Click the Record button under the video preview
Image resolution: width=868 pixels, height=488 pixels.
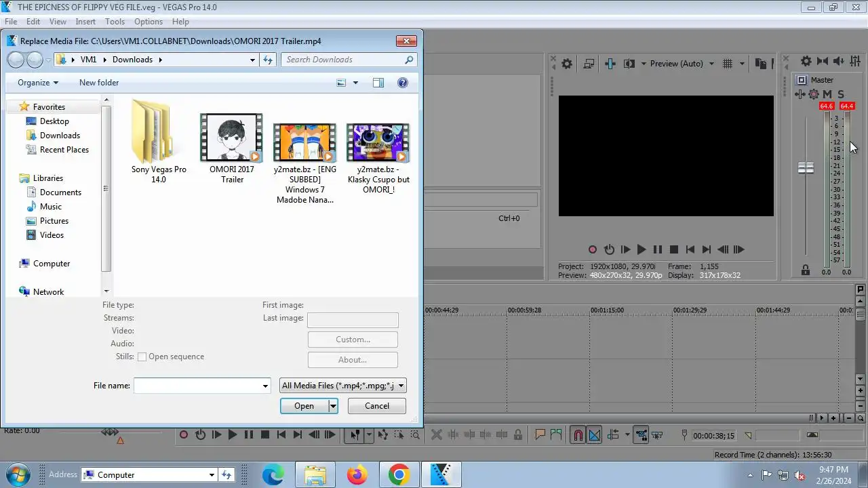(x=592, y=249)
